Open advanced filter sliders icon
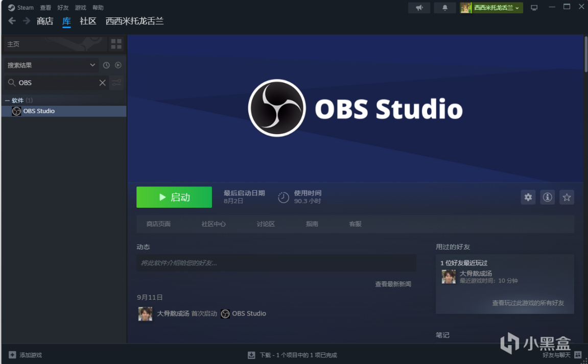This screenshot has height=364, width=588. [116, 83]
